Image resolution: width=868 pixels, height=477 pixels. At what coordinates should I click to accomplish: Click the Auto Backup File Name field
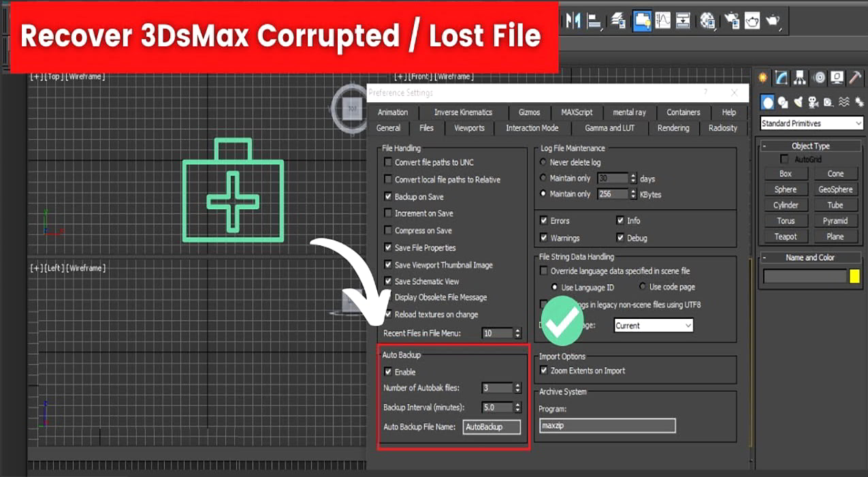tap(492, 427)
